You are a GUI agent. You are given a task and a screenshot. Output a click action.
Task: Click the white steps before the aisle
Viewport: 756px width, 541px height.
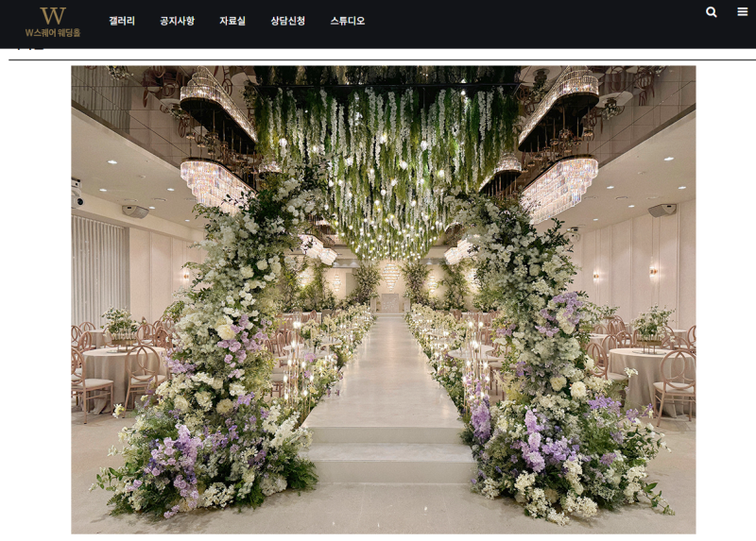(389, 455)
